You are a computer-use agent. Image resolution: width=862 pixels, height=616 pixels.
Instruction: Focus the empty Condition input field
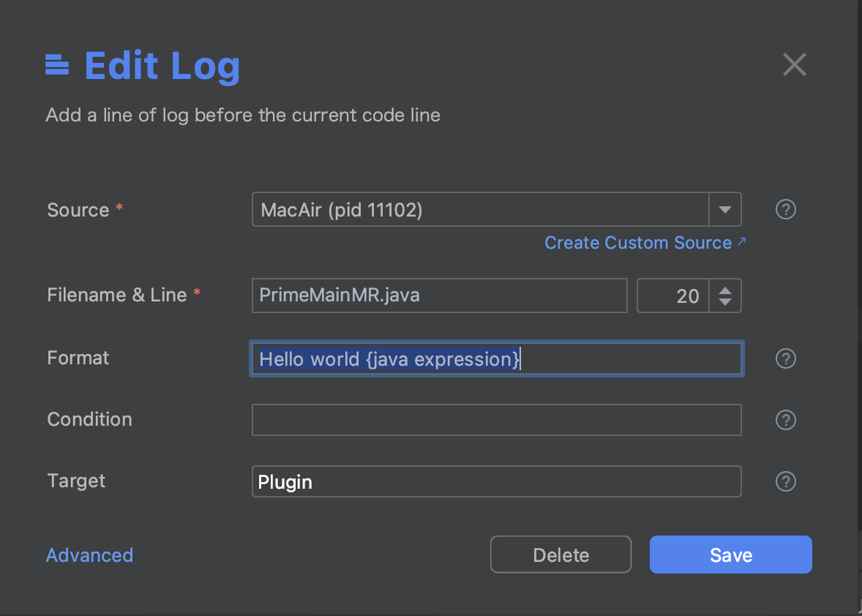496,420
